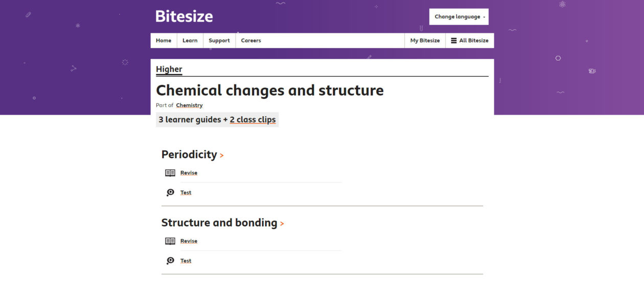The height and width of the screenshot is (283, 644).
Task: Open My Bitesize
Action: [425, 40]
